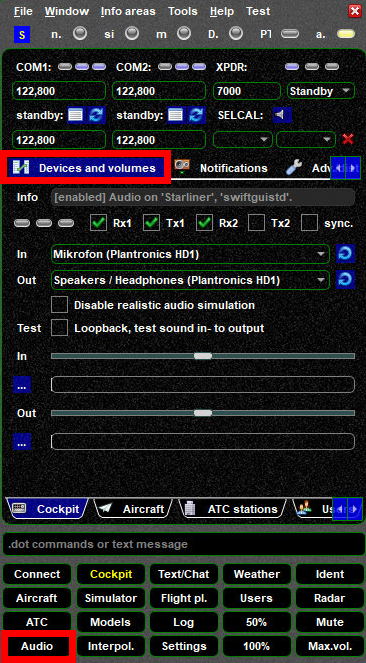This screenshot has height=663, width=366.
Task: Refresh the output device list
Action: click(345, 279)
